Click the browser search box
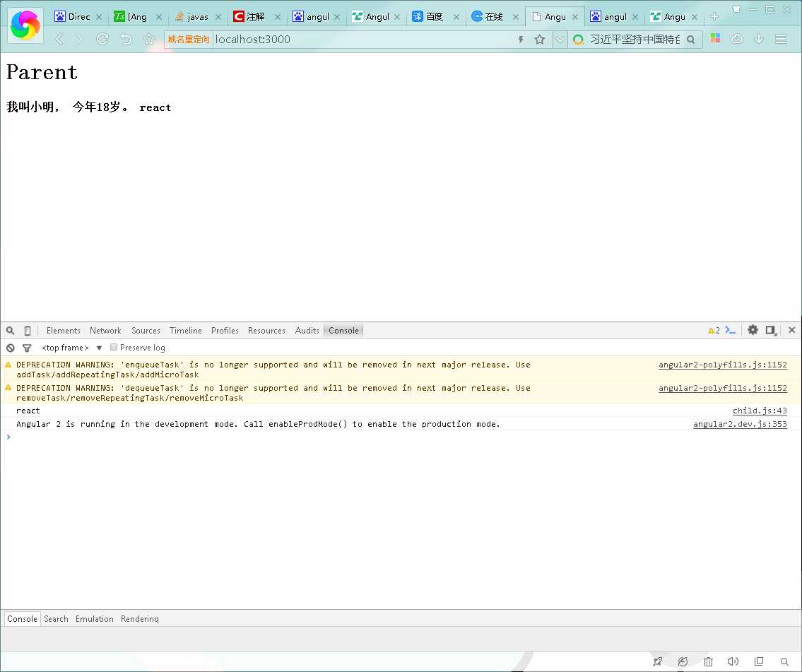The width and height of the screenshot is (802, 672). [635, 40]
